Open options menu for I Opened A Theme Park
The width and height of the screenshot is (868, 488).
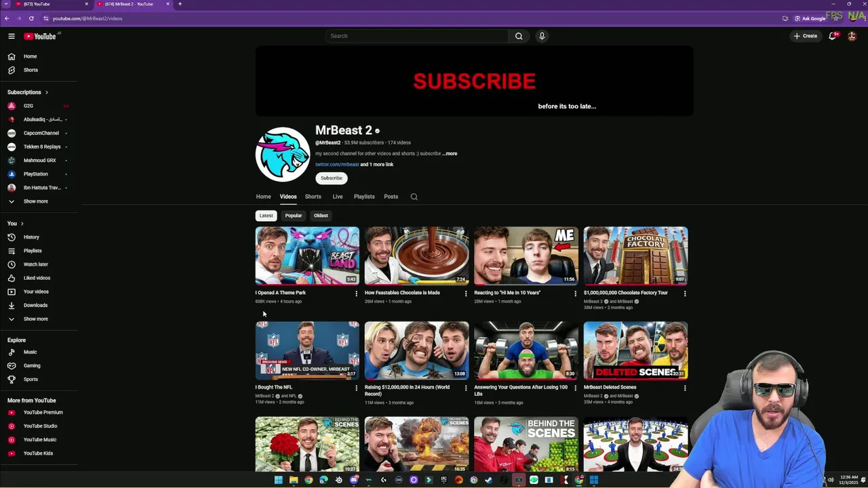click(x=356, y=293)
